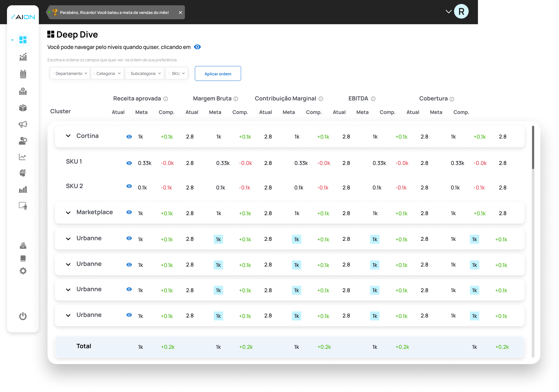
Task: Expand the Subcategoria dropdown
Action: pos(144,73)
